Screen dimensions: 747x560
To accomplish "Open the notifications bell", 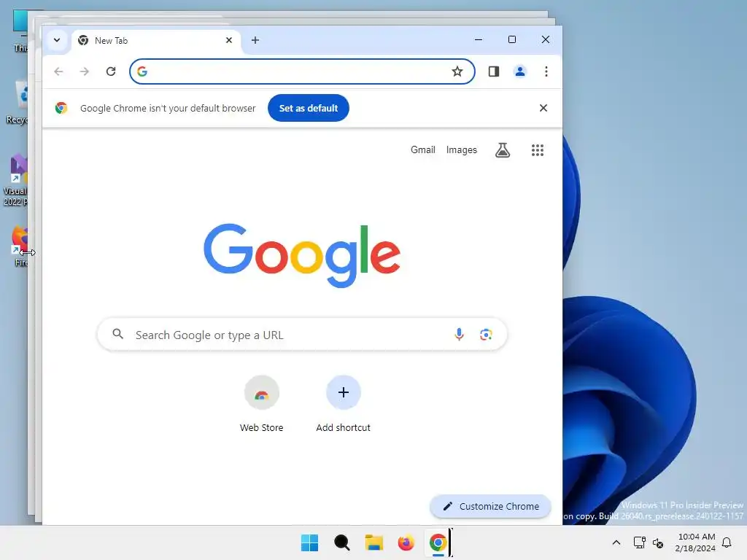I will click(727, 542).
